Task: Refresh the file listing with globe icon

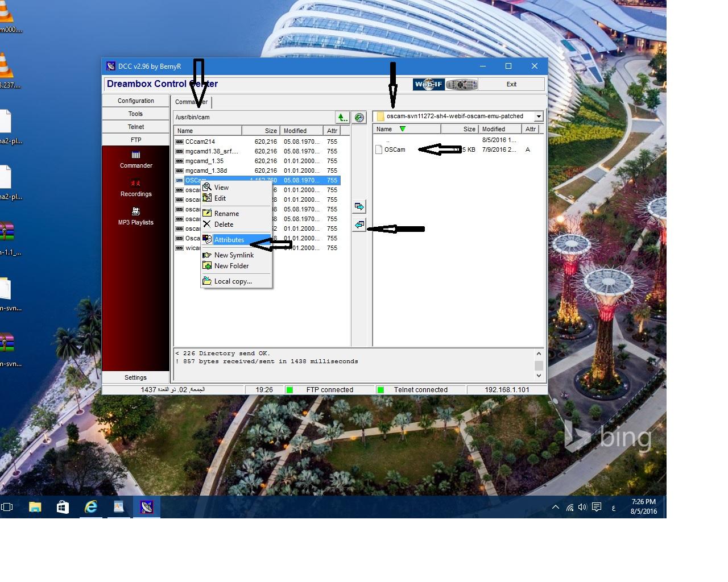Action: pyautogui.click(x=359, y=117)
